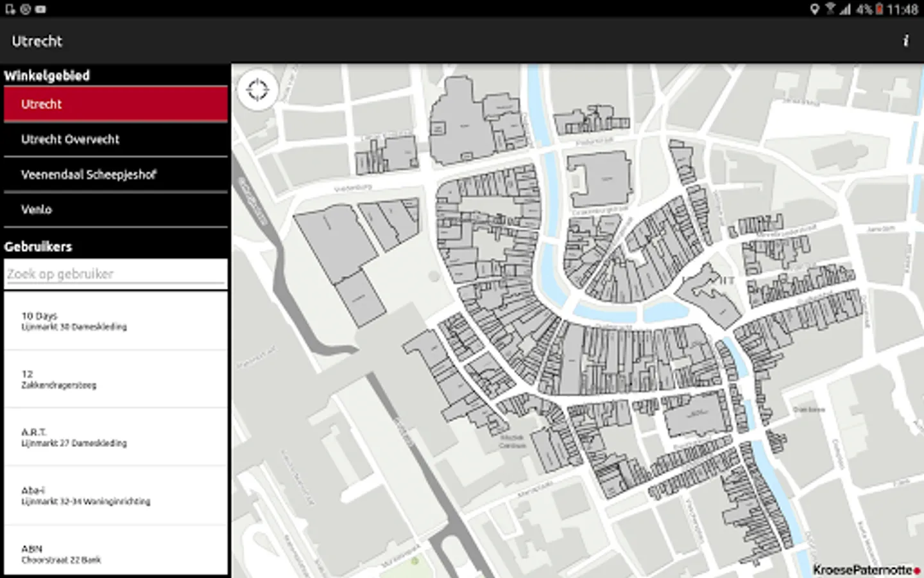This screenshot has width=924, height=578.
Task: Select A.R.T. Lijnmarkt 27 entry
Action: (116, 437)
